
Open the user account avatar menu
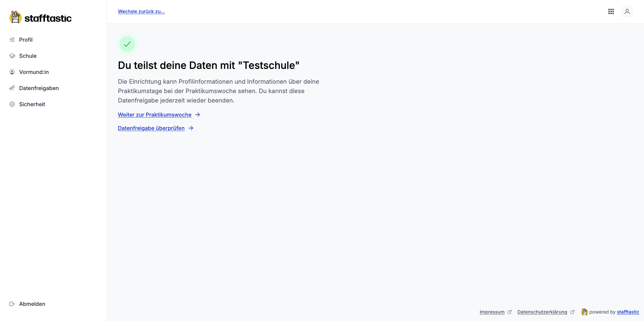click(627, 11)
